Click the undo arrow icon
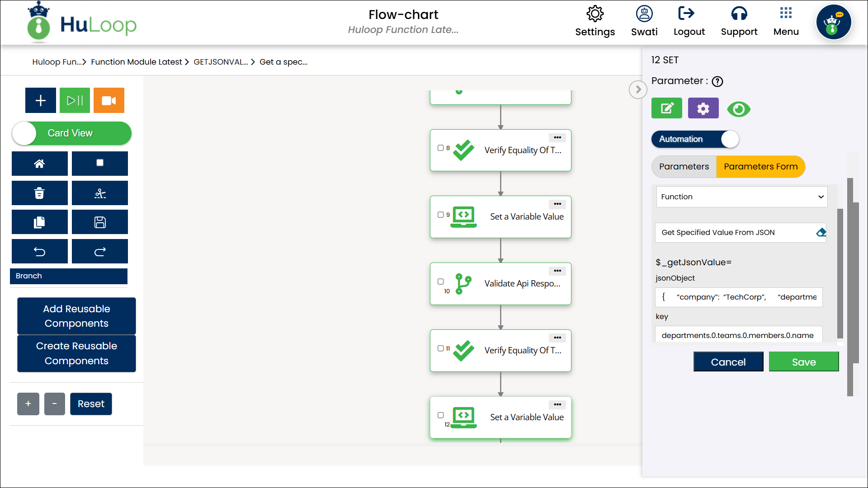 [39, 252]
